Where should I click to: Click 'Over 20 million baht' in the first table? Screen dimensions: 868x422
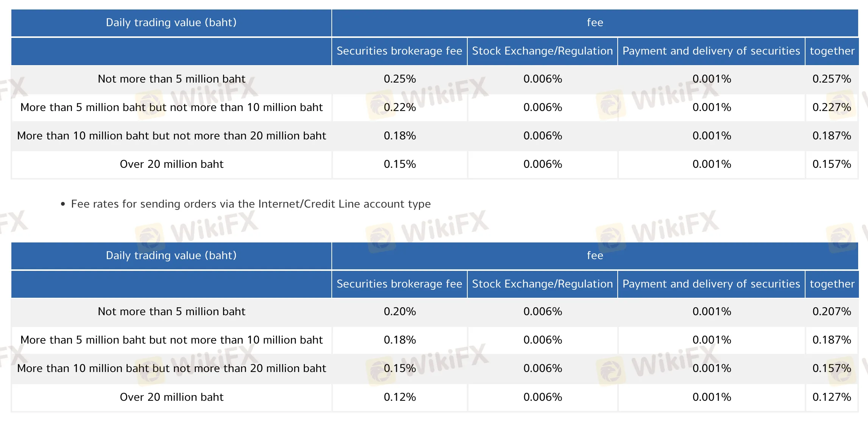pyautogui.click(x=172, y=164)
